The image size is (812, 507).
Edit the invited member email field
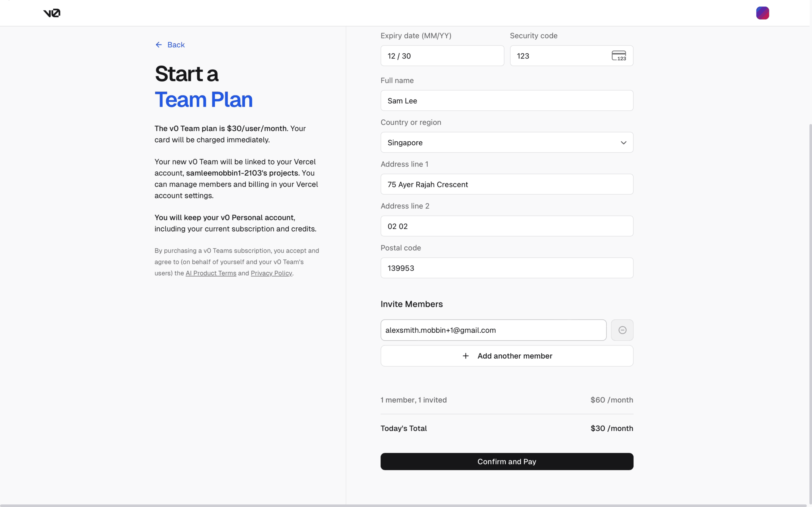click(493, 330)
